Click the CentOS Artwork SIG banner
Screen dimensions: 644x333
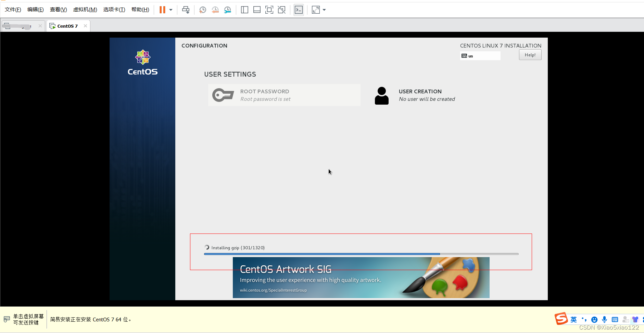click(x=361, y=278)
